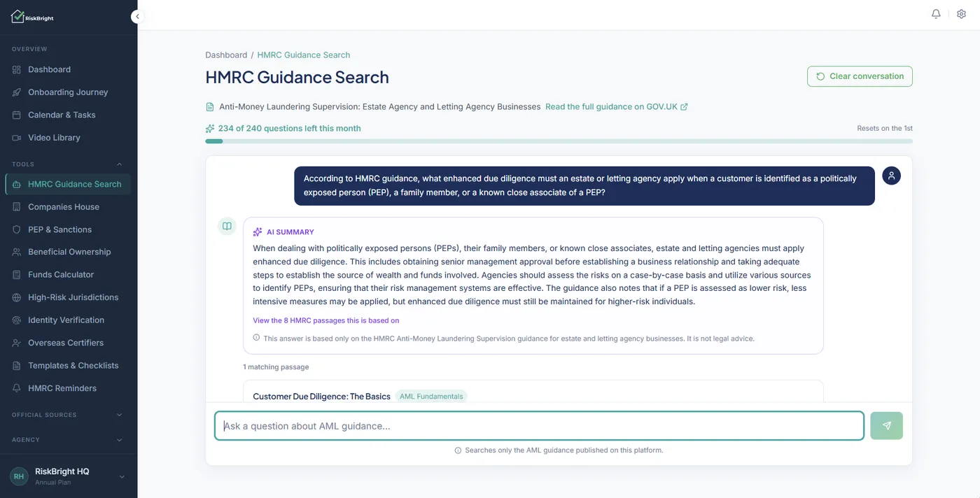Click the Templates & Checklists document icon

17,366
